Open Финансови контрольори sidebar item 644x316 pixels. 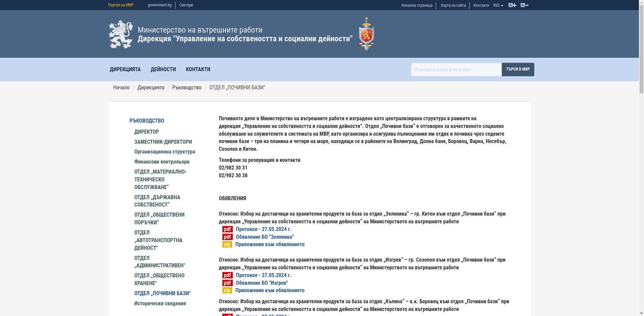pos(162,162)
